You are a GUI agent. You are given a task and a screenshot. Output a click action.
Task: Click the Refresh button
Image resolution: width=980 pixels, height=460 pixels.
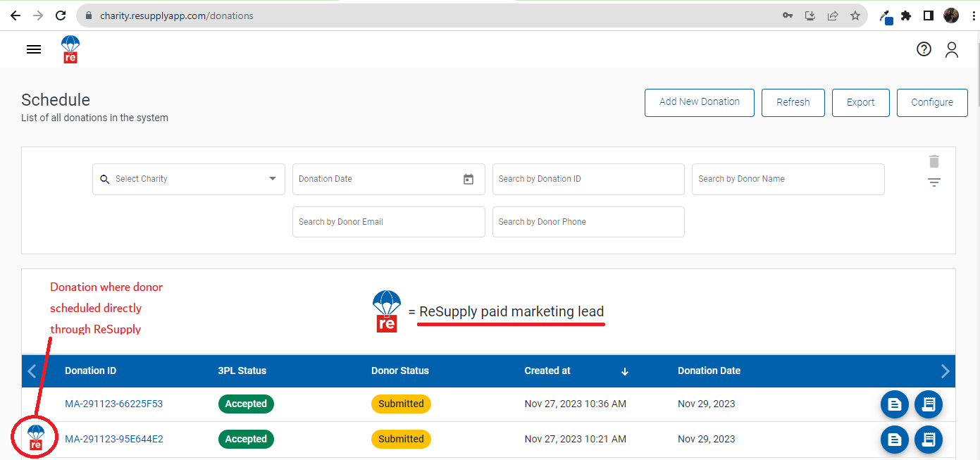tap(793, 102)
